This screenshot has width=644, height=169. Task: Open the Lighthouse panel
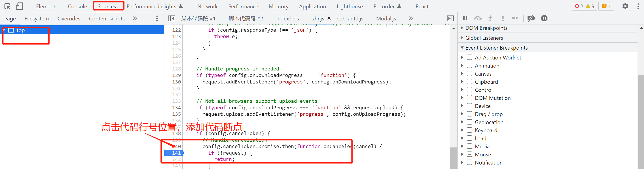pyautogui.click(x=349, y=7)
